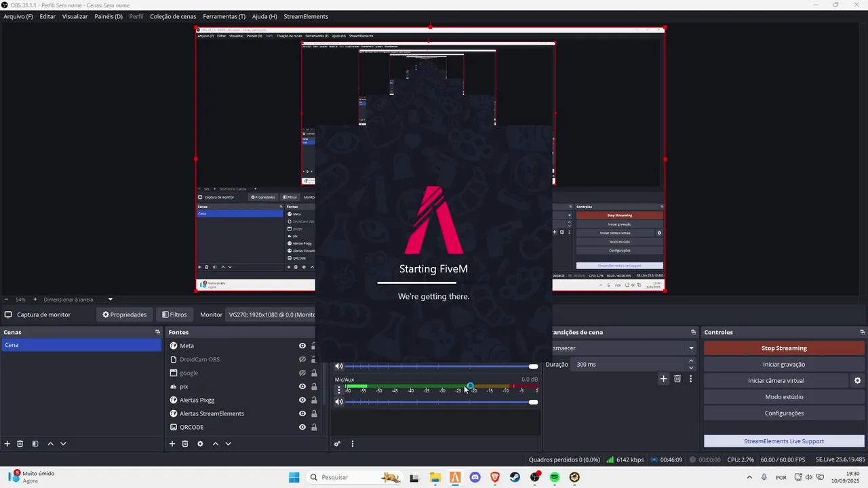
Task: Open Coleção de cenas menu
Action: click(x=173, y=16)
